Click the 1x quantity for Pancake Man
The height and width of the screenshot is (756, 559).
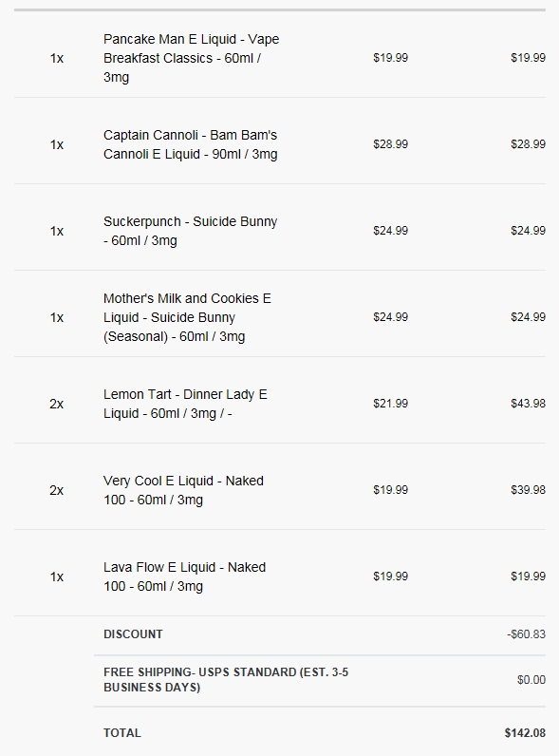[56, 58]
